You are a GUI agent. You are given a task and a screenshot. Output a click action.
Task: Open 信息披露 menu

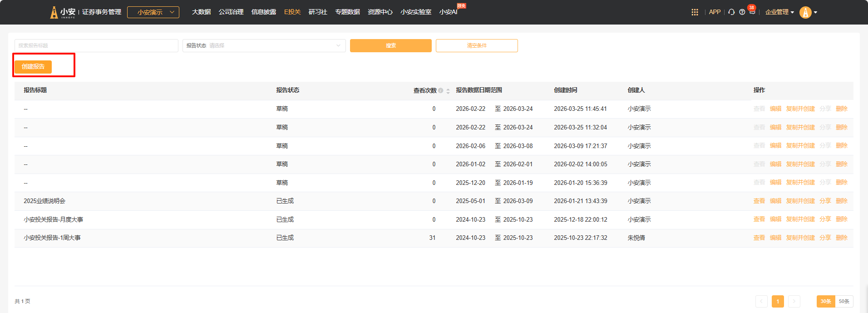pos(264,12)
